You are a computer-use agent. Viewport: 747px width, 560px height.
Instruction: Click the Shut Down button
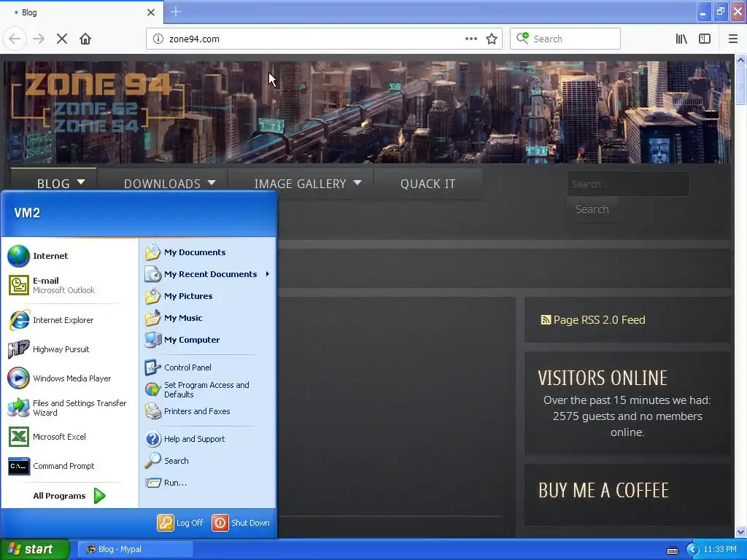(x=241, y=523)
